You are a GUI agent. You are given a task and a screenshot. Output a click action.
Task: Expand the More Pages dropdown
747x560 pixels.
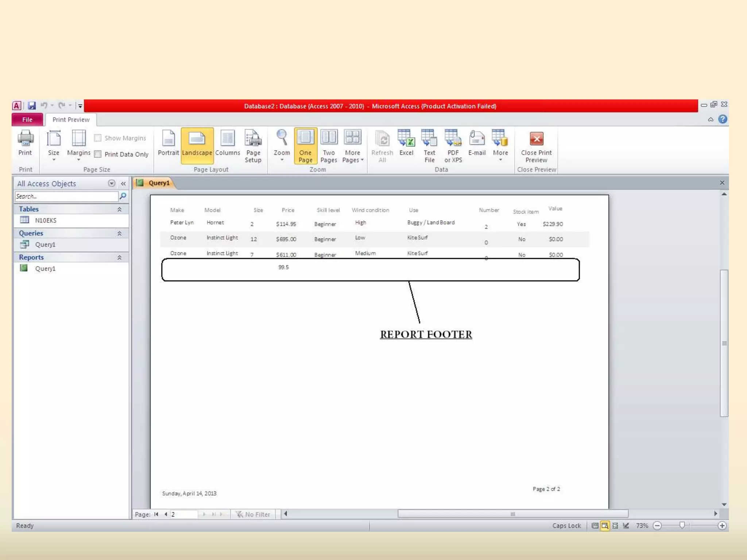click(x=352, y=146)
